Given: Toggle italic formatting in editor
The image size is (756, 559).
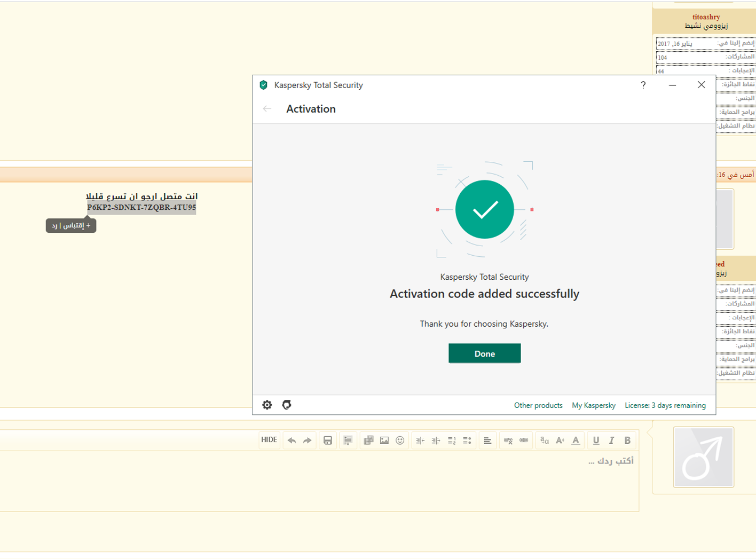Looking at the screenshot, I should (612, 440).
